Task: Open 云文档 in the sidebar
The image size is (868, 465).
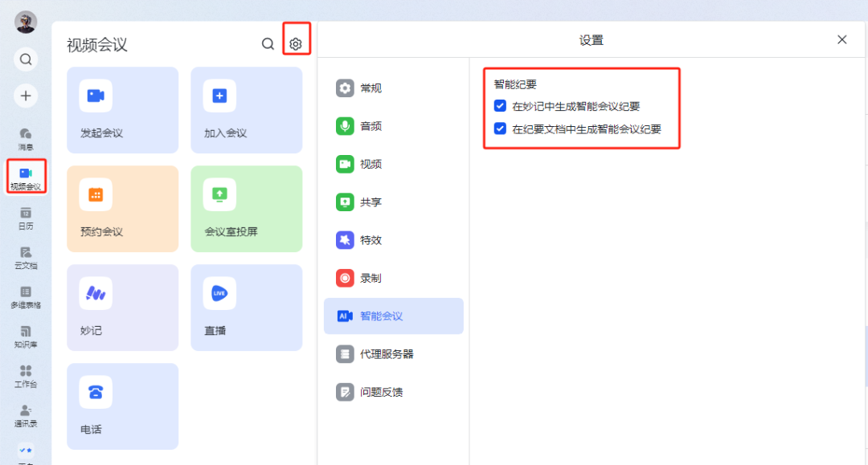Action: tap(26, 259)
